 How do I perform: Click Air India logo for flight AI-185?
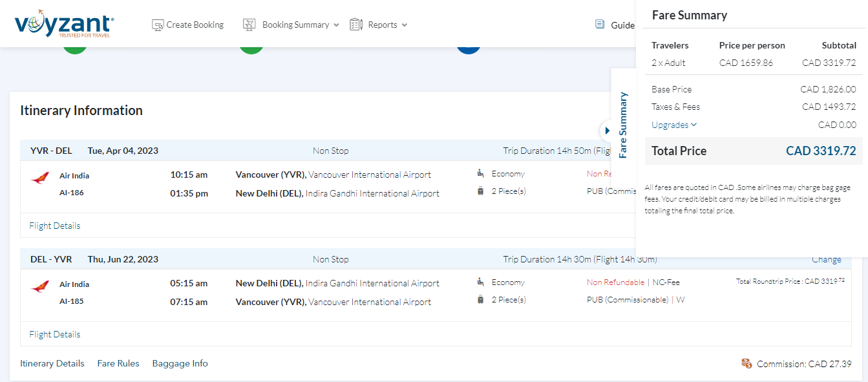pyautogui.click(x=40, y=287)
